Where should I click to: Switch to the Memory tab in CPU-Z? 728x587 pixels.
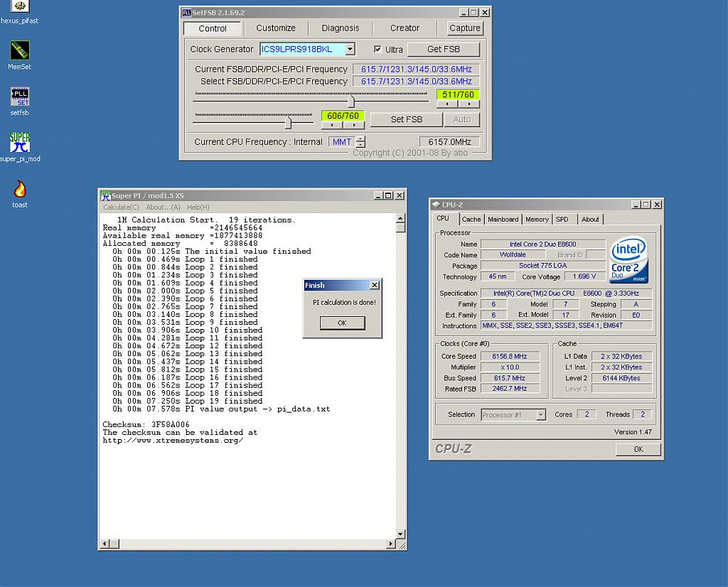click(537, 220)
